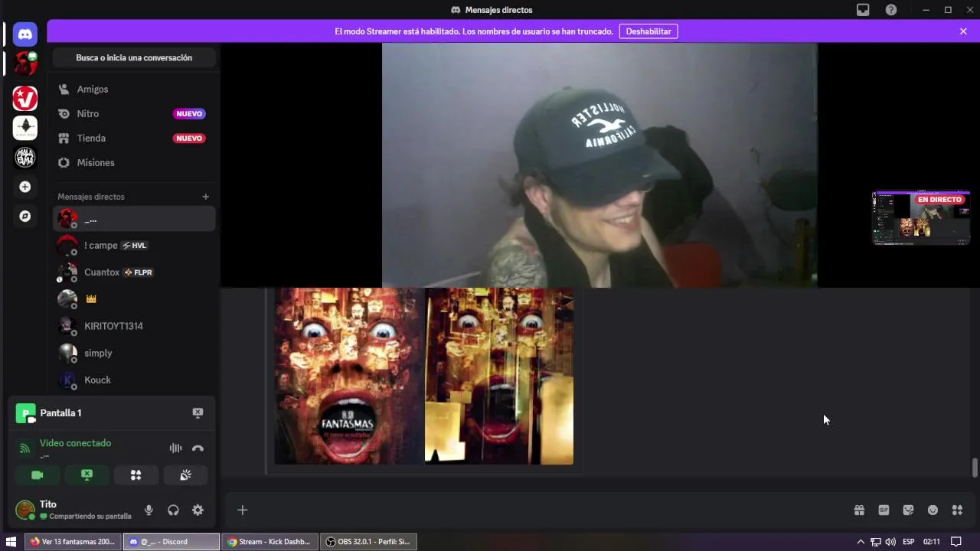Mute the microphone
This screenshot has width=980, height=551.
point(149,510)
